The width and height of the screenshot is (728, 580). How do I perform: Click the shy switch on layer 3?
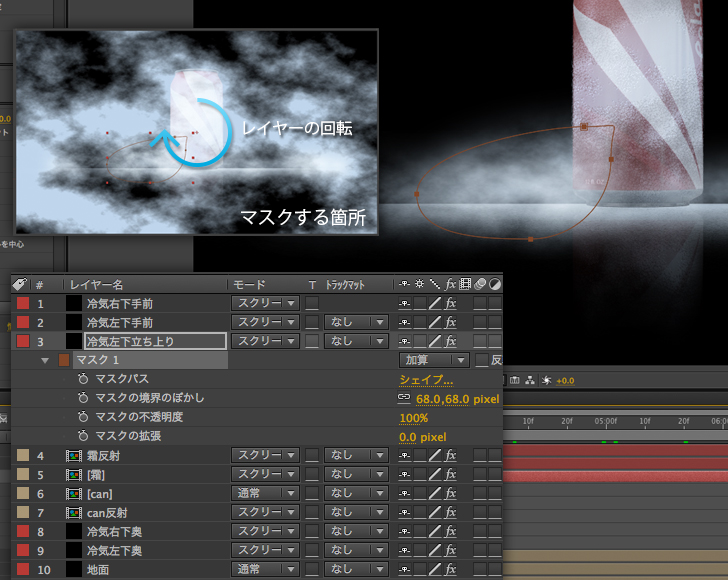[x=404, y=341]
